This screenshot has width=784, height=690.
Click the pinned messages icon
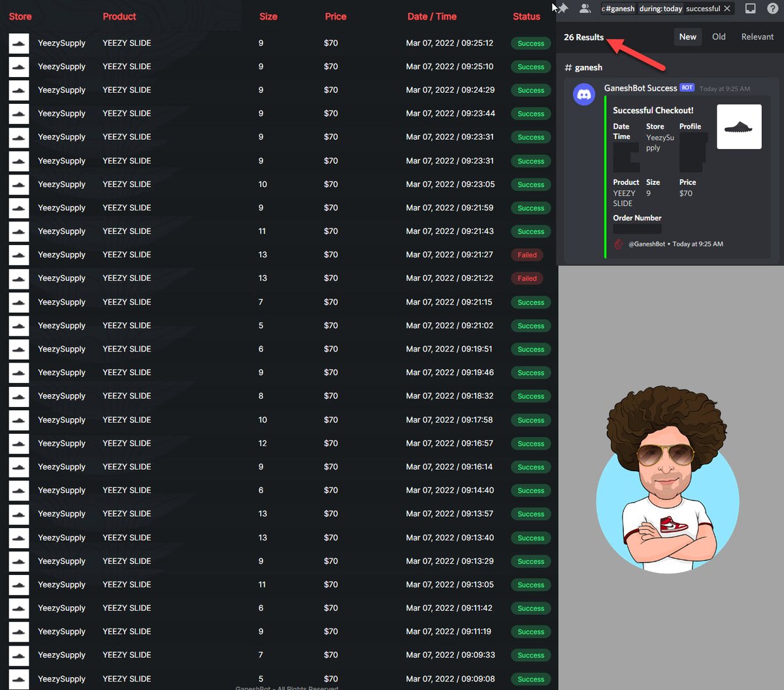pos(563,8)
